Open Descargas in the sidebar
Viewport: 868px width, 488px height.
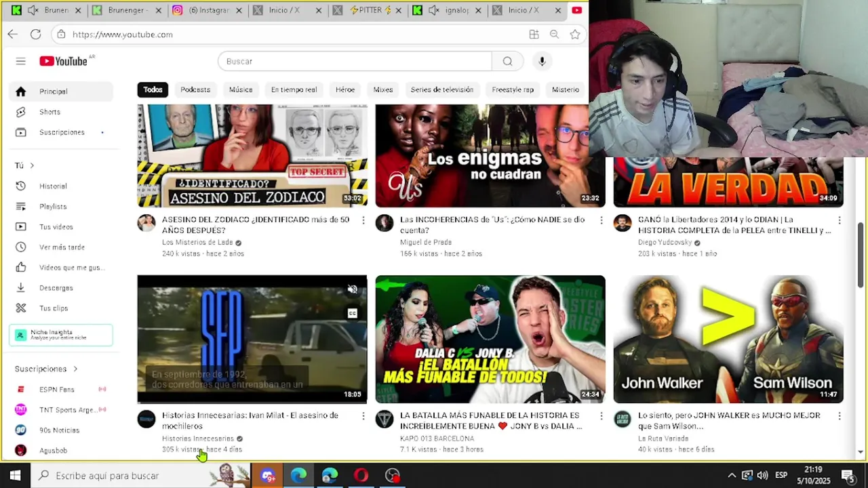pyautogui.click(x=61, y=287)
